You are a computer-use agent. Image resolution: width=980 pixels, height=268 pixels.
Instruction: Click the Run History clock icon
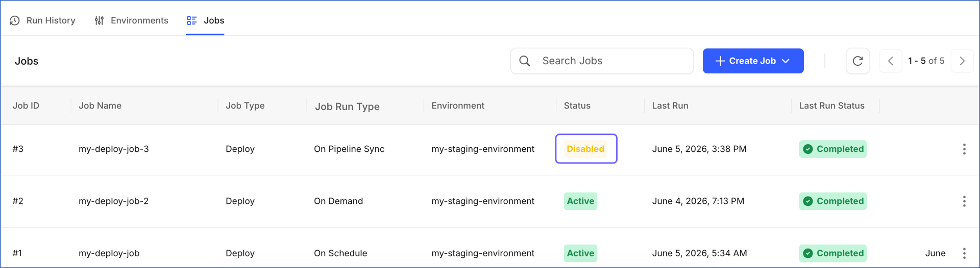click(x=15, y=20)
